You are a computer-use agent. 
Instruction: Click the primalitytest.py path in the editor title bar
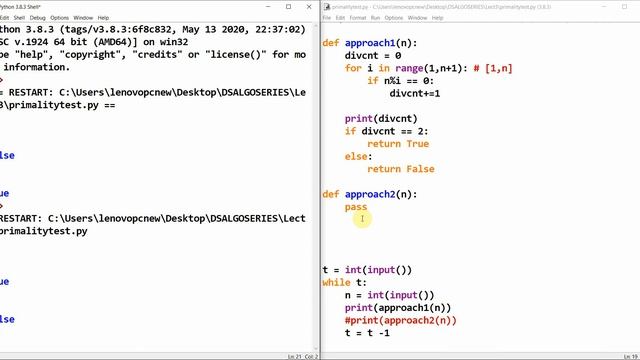pyautogui.click(x=441, y=7)
